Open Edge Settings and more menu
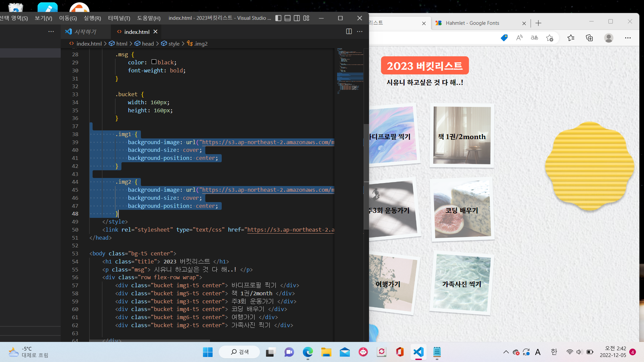 point(628,38)
